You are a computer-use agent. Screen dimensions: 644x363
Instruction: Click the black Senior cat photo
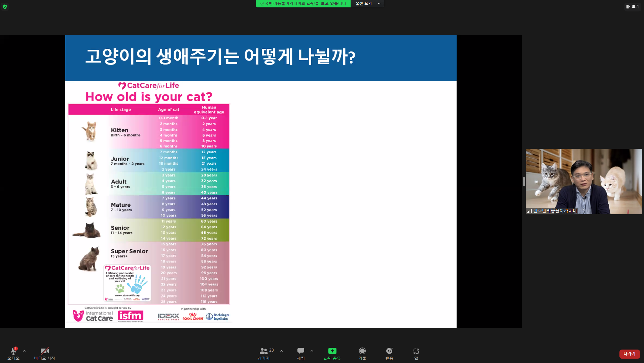click(86, 230)
